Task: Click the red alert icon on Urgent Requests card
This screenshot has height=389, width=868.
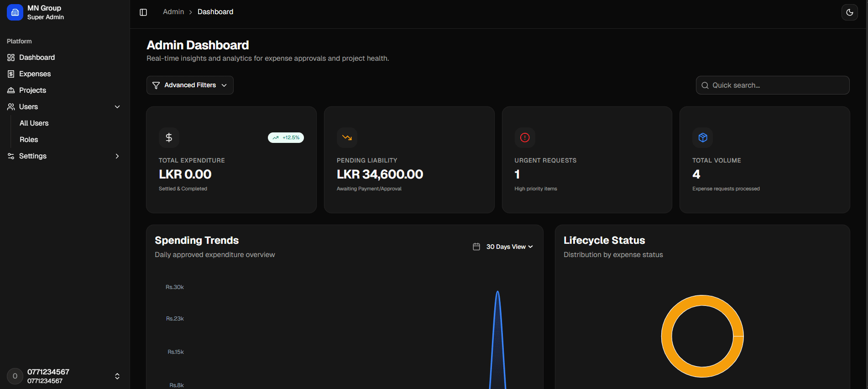Action: pos(525,137)
